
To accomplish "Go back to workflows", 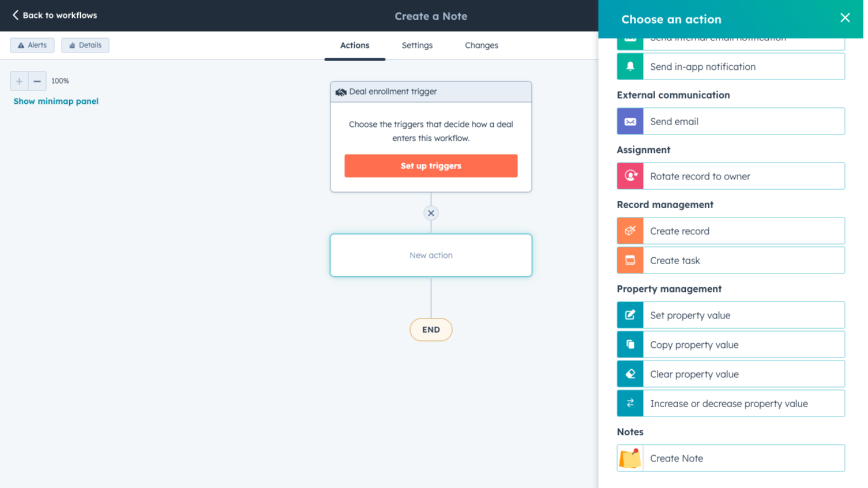I will coord(55,15).
